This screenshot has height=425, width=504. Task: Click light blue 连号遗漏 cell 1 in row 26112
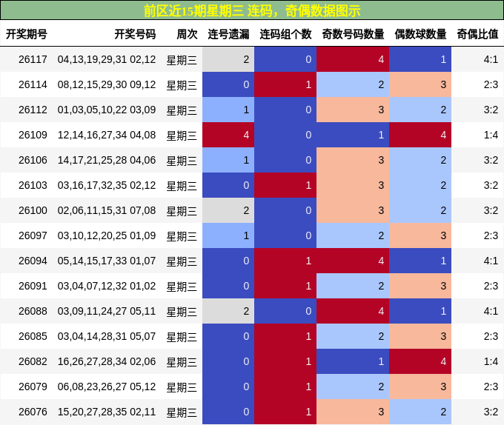(x=228, y=110)
